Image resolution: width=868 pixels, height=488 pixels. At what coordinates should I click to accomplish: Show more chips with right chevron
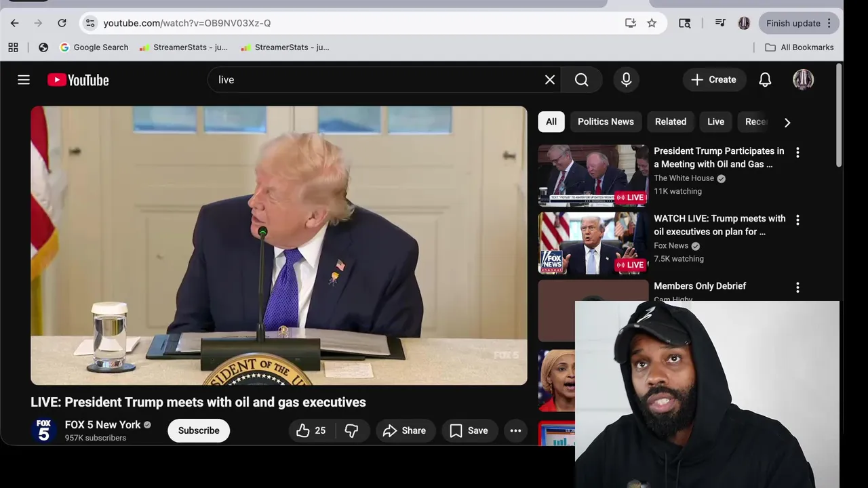(787, 123)
